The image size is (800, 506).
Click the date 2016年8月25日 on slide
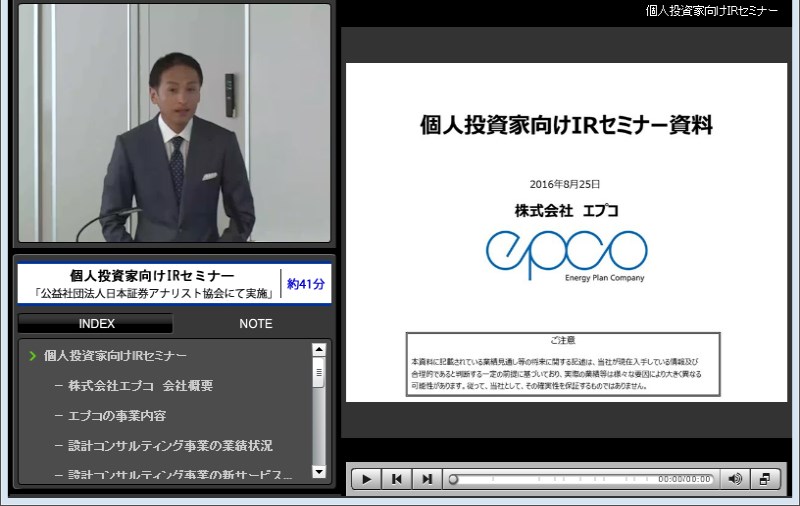564,184
